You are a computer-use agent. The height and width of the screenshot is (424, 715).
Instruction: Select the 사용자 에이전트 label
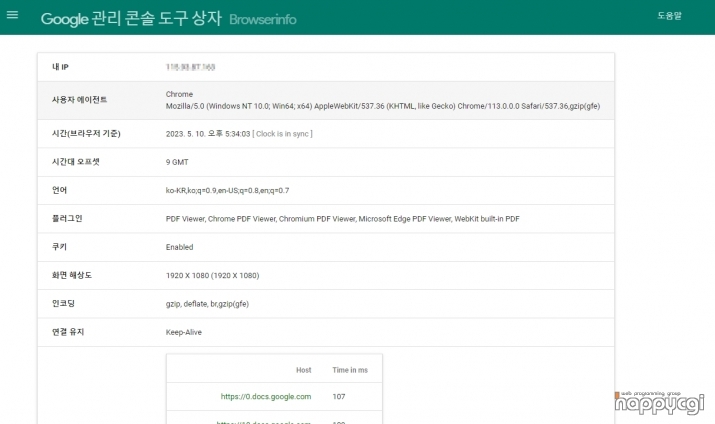tap(79, 100)
